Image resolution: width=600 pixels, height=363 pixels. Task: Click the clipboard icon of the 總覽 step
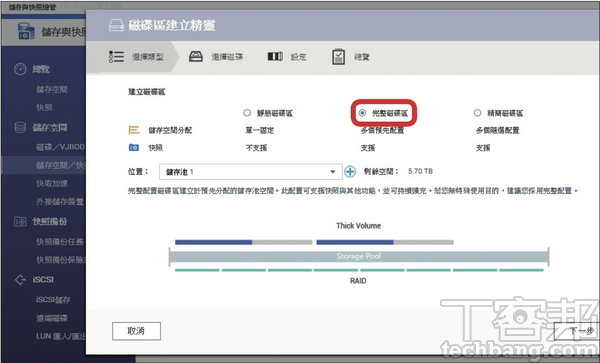(x=338, y=57)
